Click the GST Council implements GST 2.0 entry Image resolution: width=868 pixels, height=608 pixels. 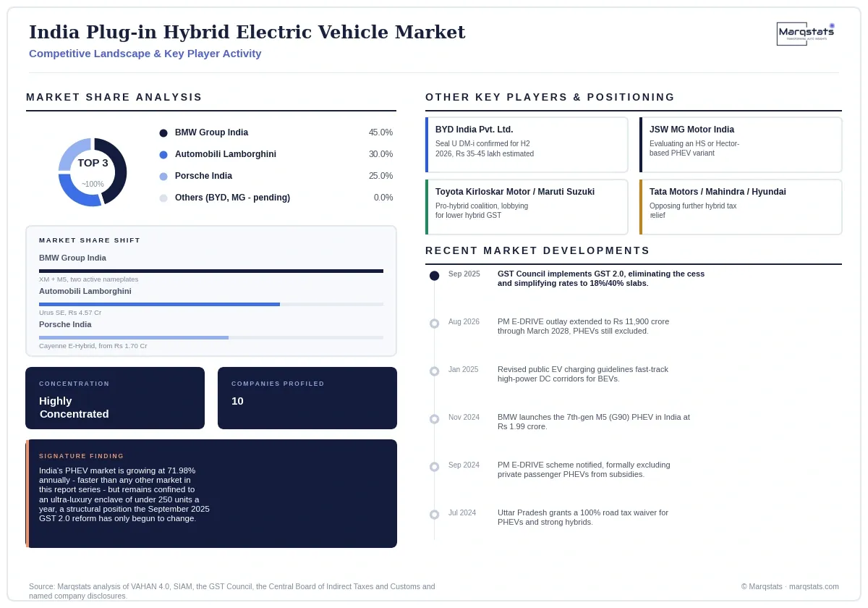(x=601, y=279)
